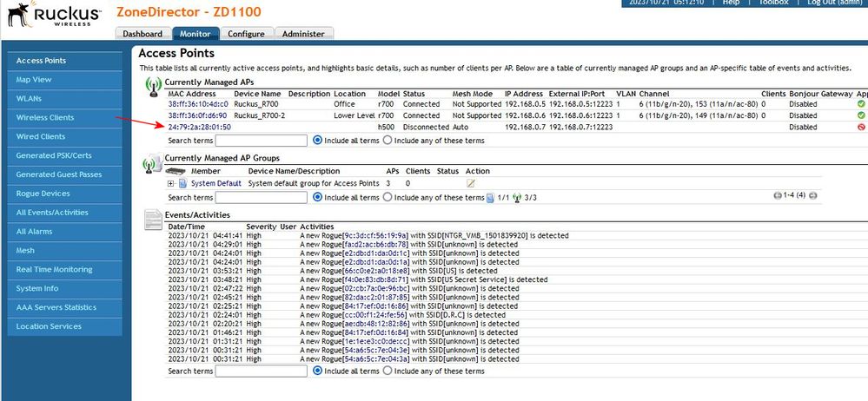Open Rogue Devices in the sidebar
868x401 pixels.
[x=43, y=194]
